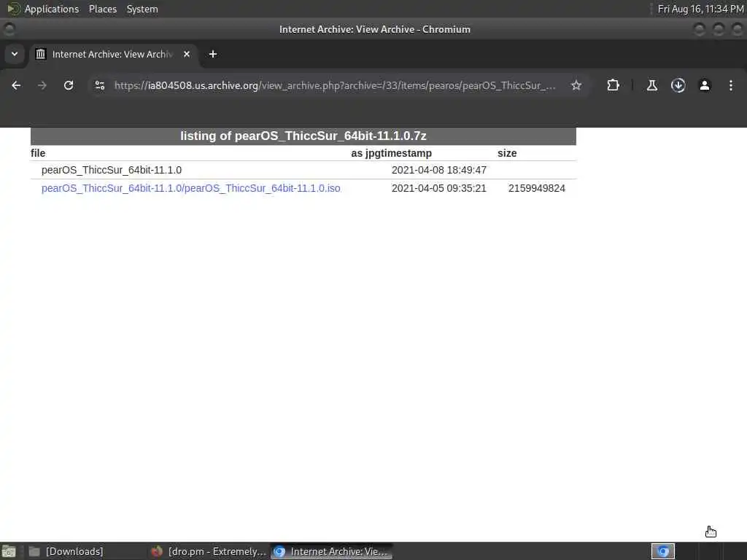
Task: Open the Applications menu
Action: pyautogui.click(x=52, y=9)
